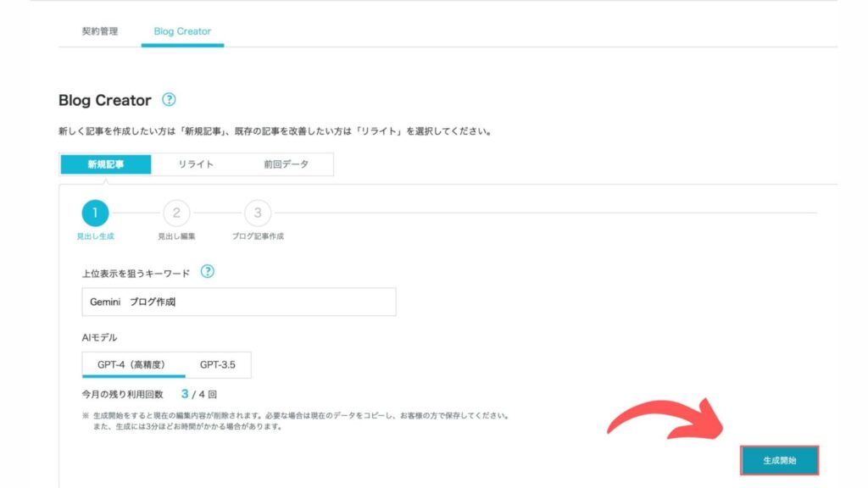
Task: Click the 生成開始 button
Action: pos(780,460)
